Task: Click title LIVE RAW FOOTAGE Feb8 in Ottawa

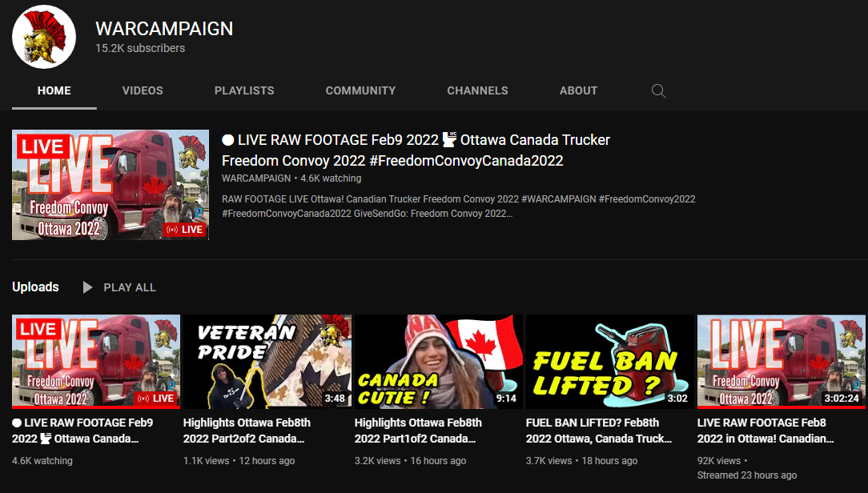Action: pyautogui.click(x=766, y=431)
